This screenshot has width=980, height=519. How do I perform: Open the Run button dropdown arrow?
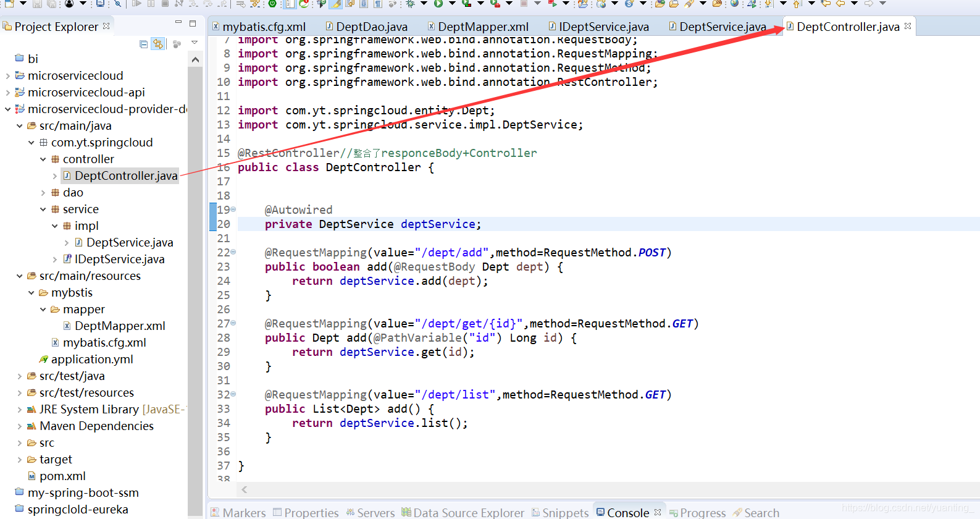[x=452, y=4]
